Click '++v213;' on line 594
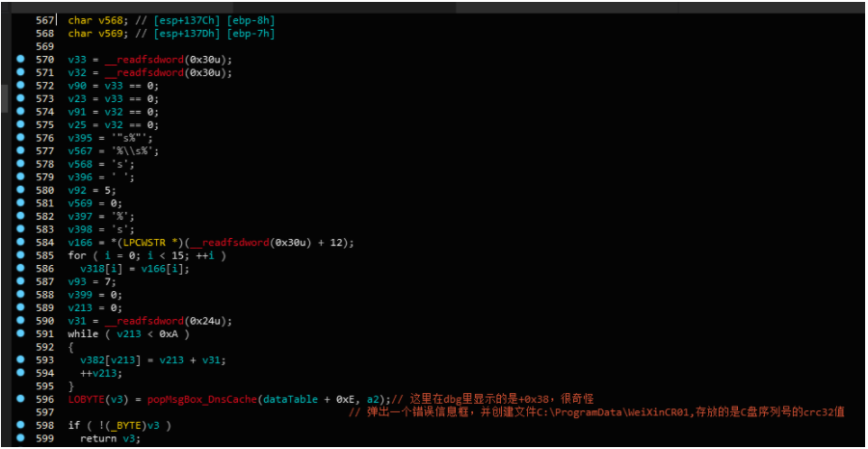 click(101, 373)
